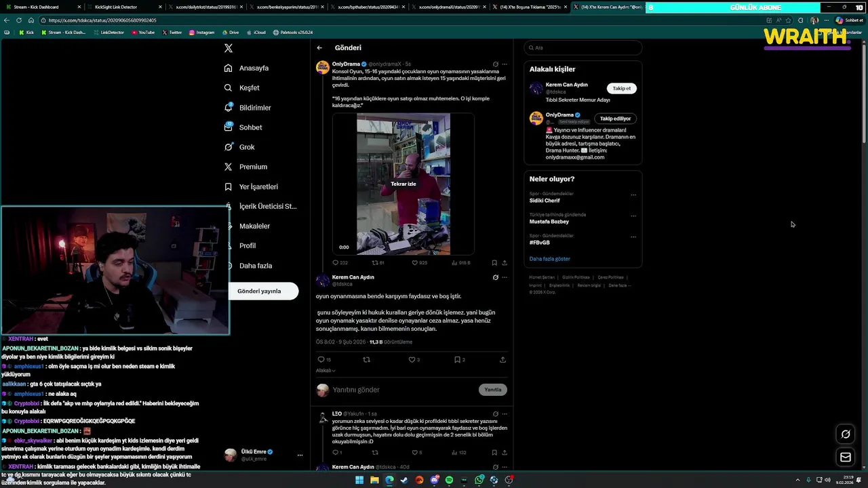Click the X logo in the sidebar
Image resolution: width=868 pixels, height=488 pixels.
point(229,48)
